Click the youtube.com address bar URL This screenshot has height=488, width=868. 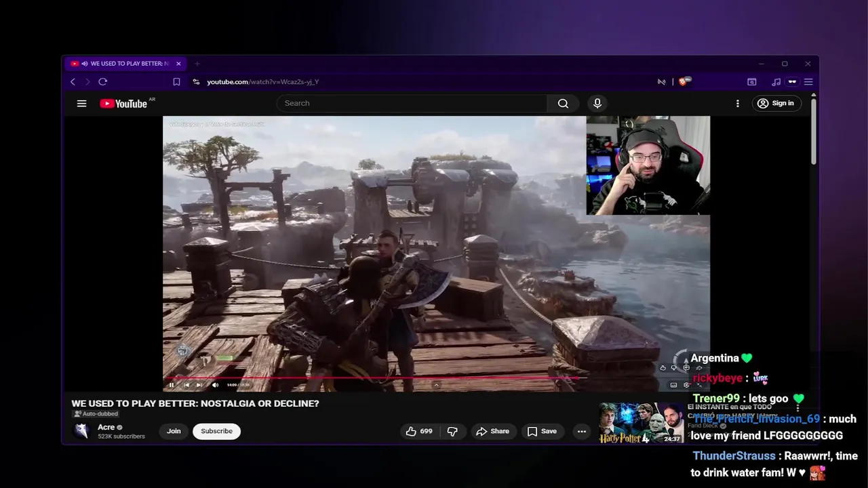click(x=262, y=82)
